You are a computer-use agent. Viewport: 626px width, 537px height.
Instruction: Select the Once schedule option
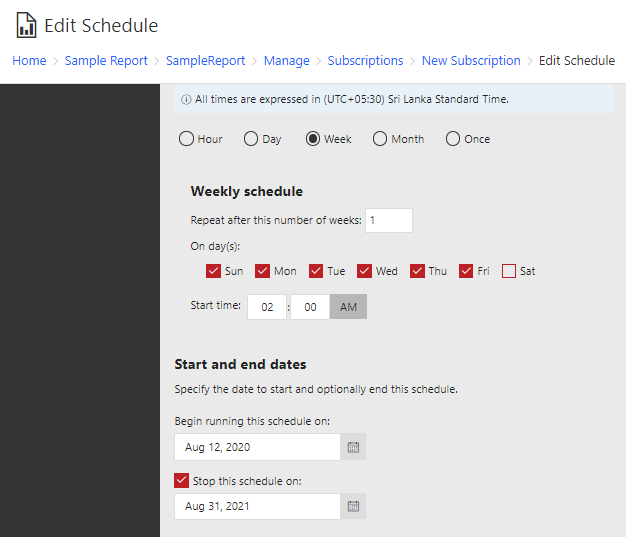[x=453, y=139]
